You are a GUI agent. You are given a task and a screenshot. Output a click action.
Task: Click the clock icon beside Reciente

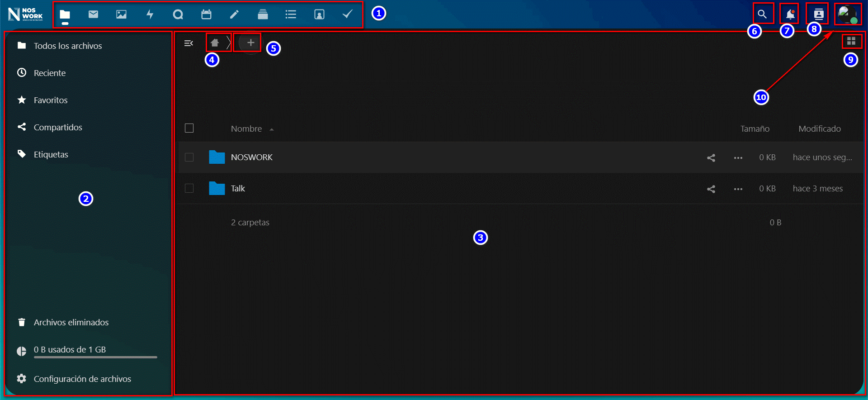[22, 72]
